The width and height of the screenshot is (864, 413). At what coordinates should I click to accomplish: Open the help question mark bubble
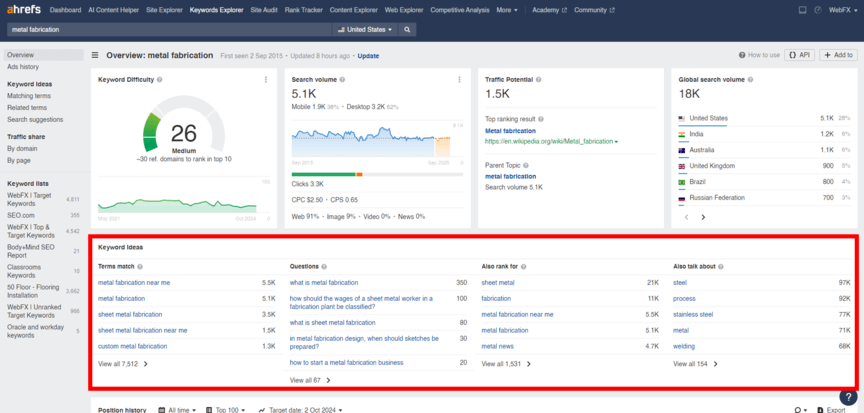point(848,396)
